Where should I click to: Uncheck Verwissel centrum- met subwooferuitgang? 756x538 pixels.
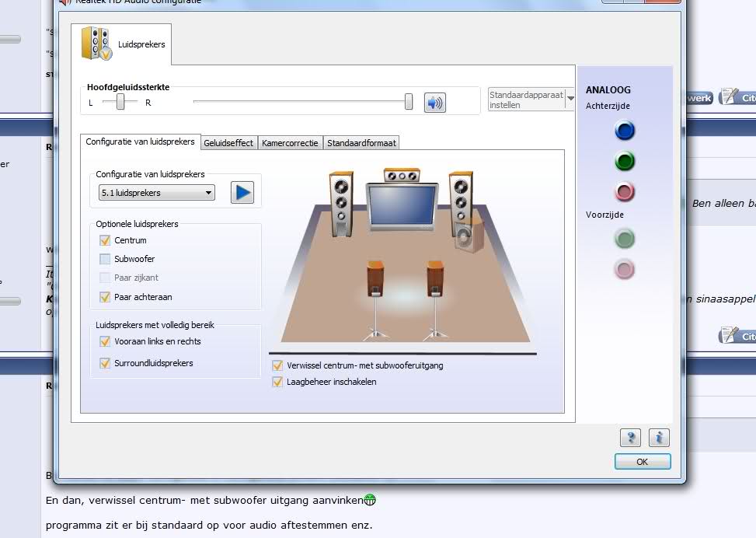(x=277, y=365)
